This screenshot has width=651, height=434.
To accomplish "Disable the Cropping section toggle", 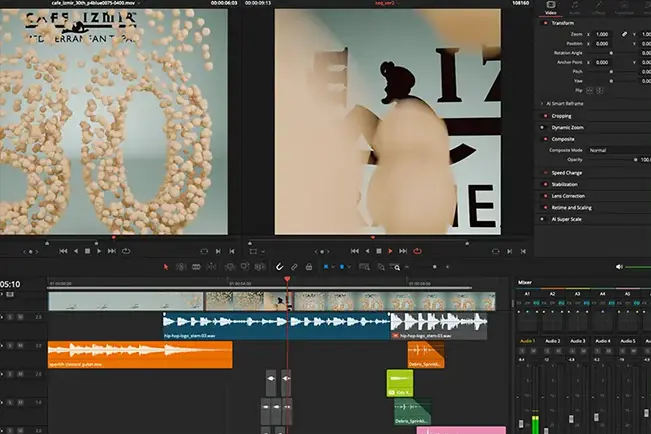I will (x=545, y=116).
